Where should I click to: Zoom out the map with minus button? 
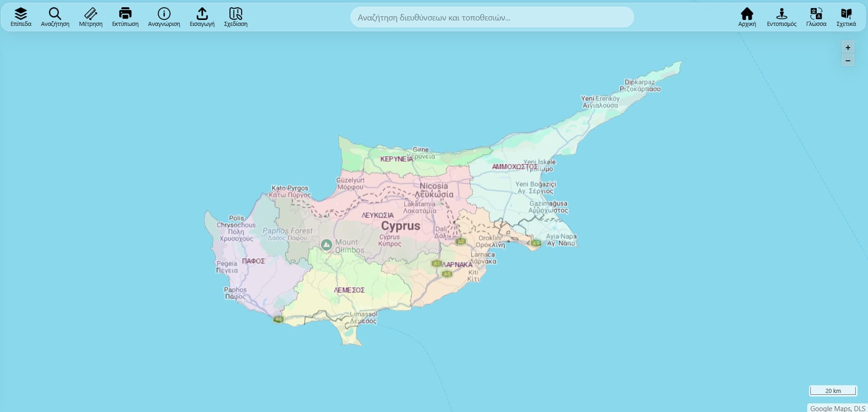pyautogui.click(x=848, y=60)
